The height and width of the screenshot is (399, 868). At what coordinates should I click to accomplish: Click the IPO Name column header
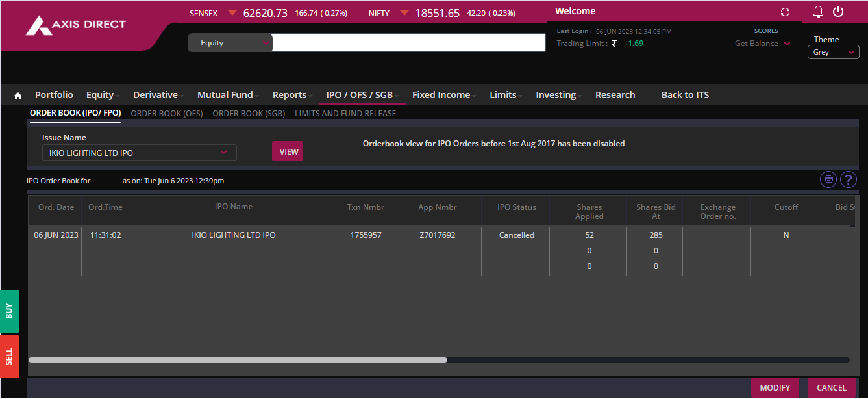234,207
